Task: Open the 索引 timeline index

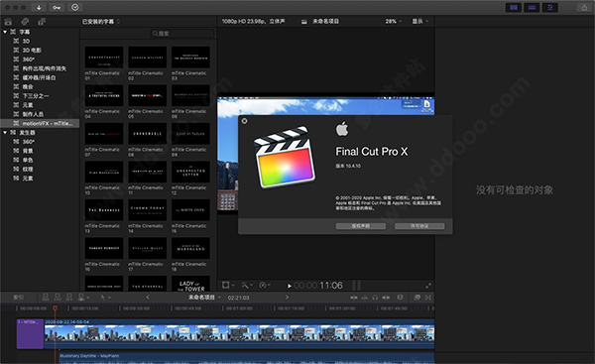Action: (18, 298)
